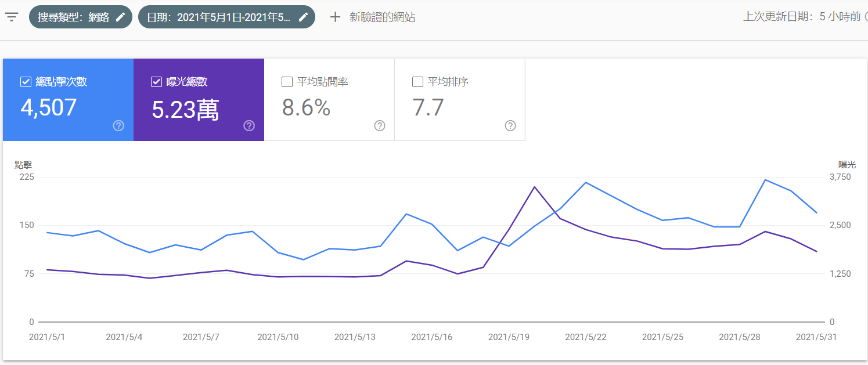Open the 搜尋類型：網路 filter chip
This screenshot has width=868, height=365.
coord(73,17)
